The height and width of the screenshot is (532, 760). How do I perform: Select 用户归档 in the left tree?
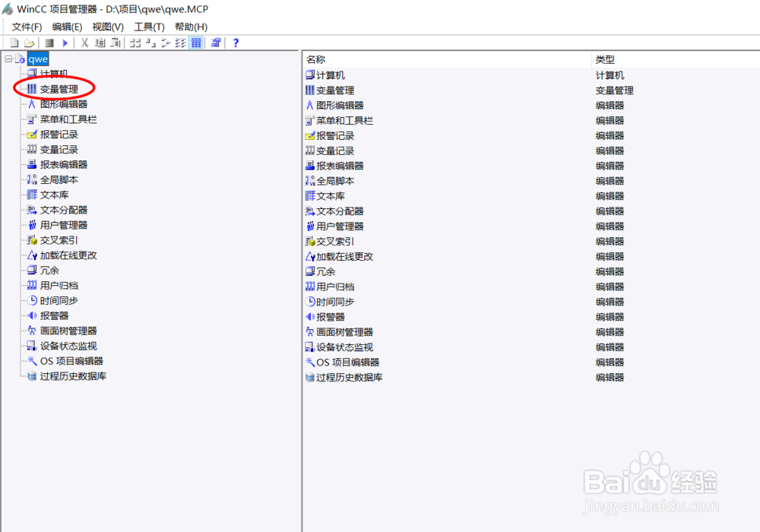tap(59, 286)
